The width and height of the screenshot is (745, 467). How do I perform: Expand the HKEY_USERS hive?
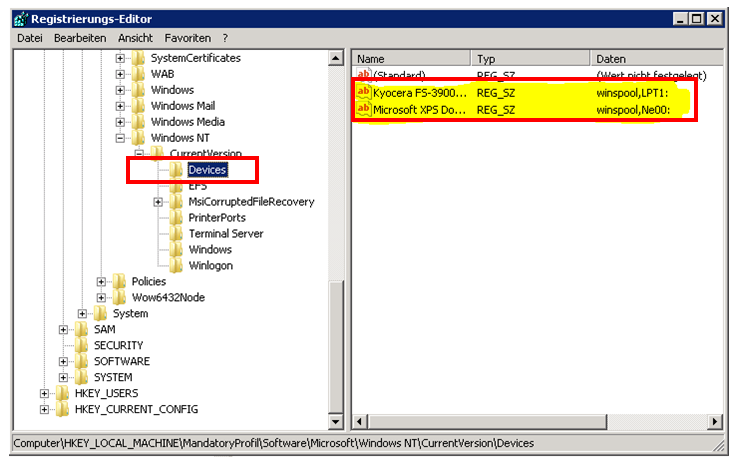click(x=45, y=394)
